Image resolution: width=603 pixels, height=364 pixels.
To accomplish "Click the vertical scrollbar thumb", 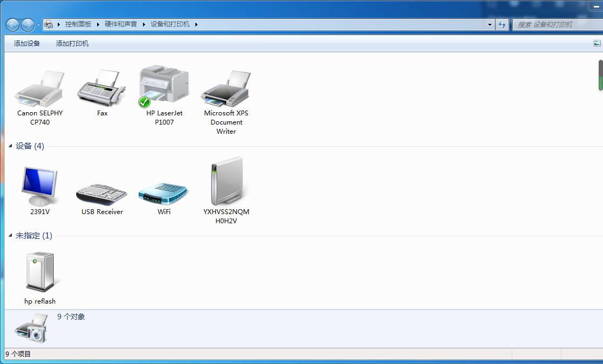I will [x=601, y=75].
